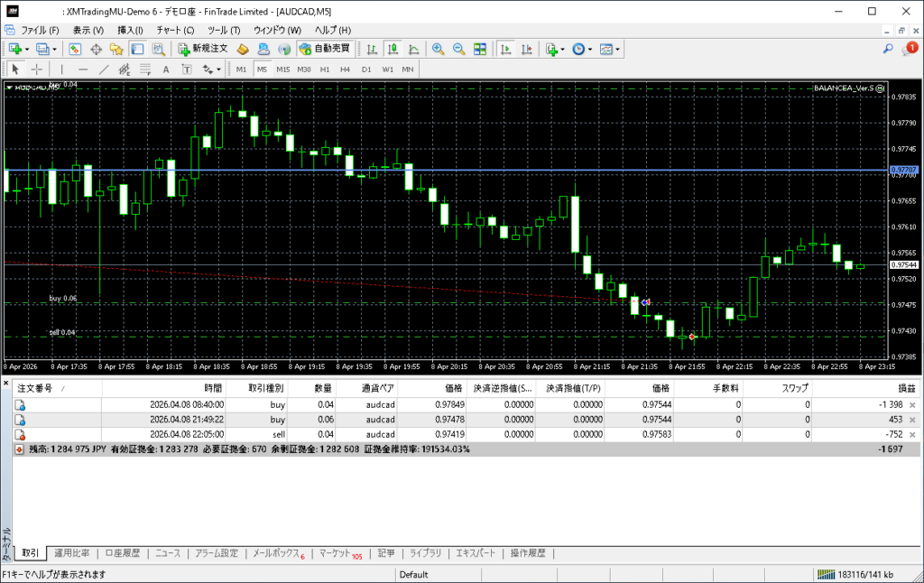Image resolution: width=924 pixels, height=583 pixels.
Task: Click the tile windows icon
Action: coord(480,49)
